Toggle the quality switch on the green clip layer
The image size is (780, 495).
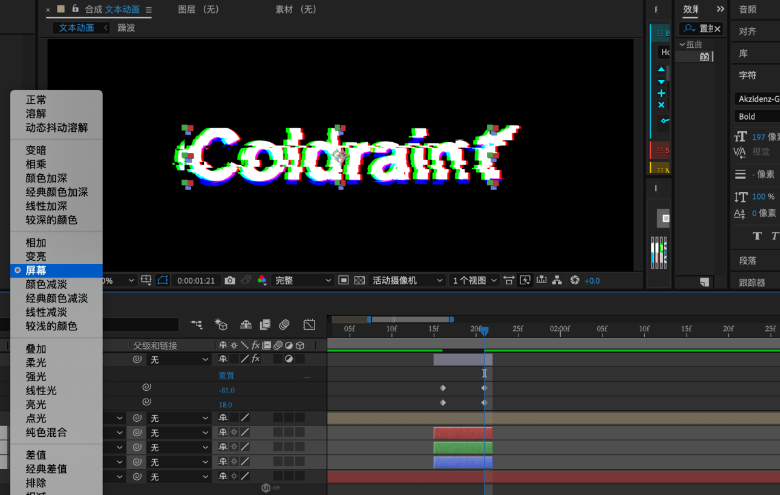pyautogui.click(x=245, y=447)
